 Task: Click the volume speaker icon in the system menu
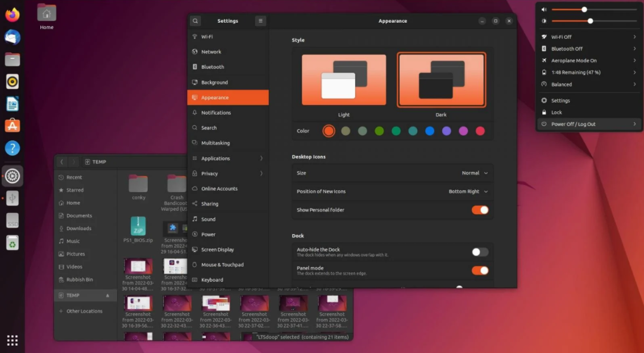click(544, 10)
